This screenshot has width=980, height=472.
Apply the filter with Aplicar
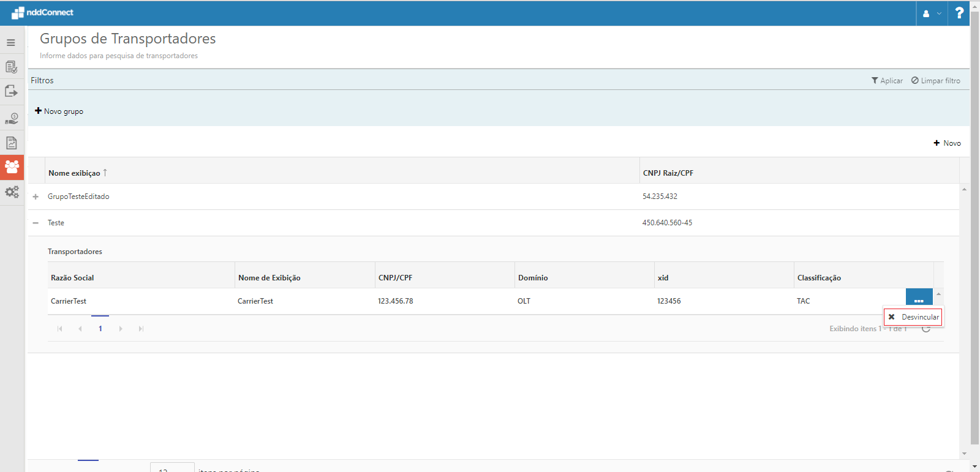[x=887, y=81]
